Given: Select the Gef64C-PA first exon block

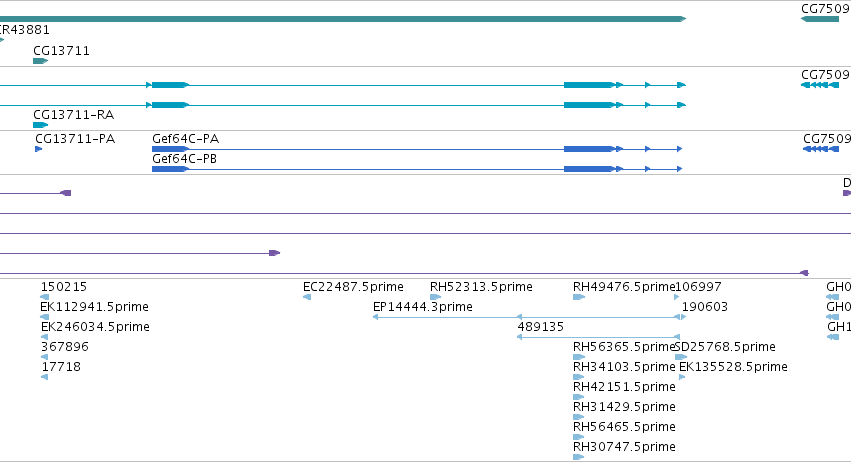Looking at the screenshot, I should pos(170,149).
